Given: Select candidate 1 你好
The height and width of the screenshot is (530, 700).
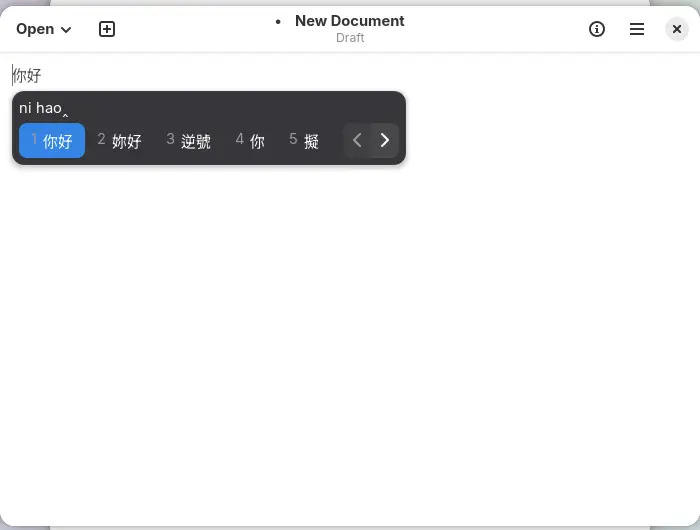Looking at the screenshot, I should (x=52, y=141).
